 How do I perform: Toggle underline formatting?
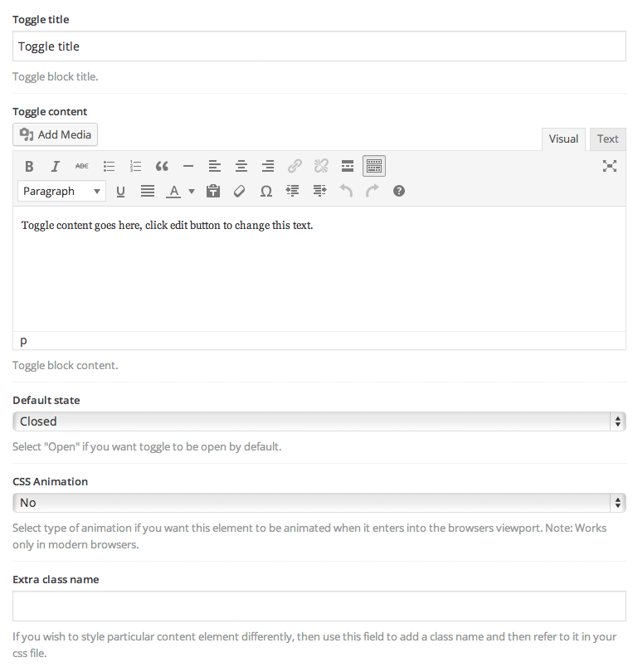point(121,191)
